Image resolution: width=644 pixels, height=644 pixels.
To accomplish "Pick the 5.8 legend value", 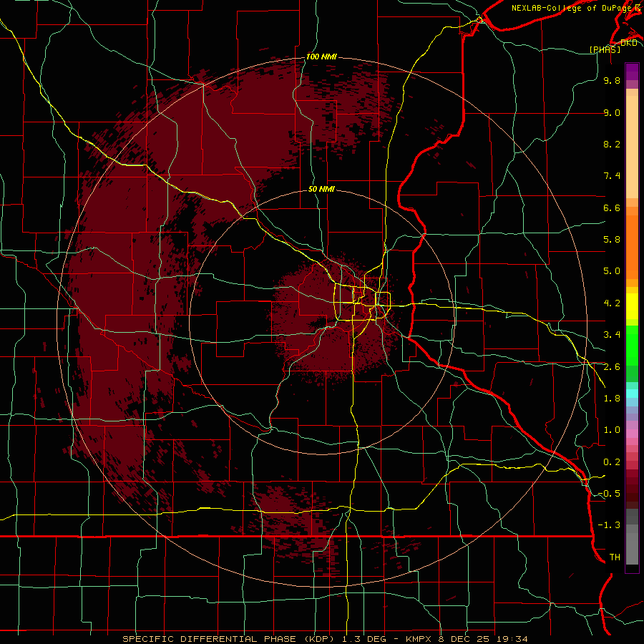I will point(612,240).
